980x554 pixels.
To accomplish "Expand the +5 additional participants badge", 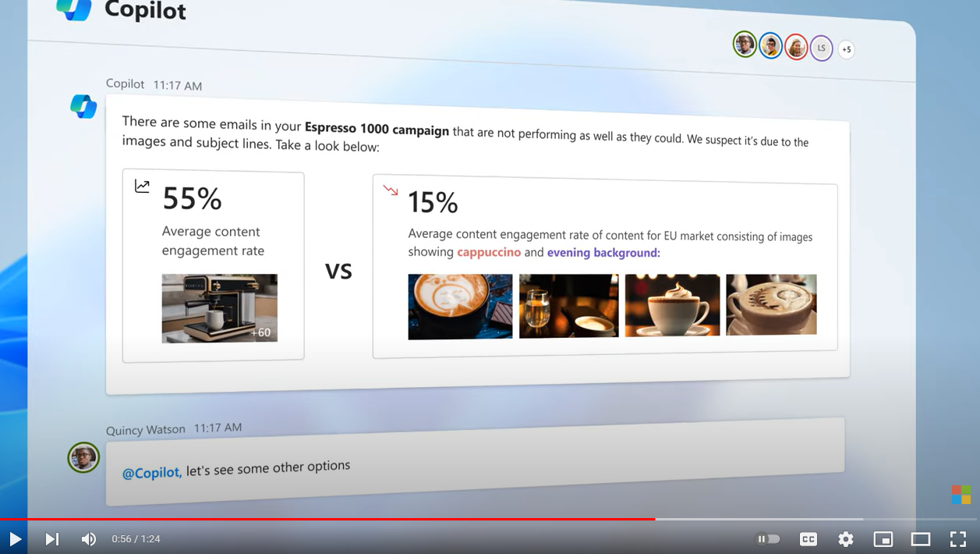I will pyautogui.click(x=846, y=50).
